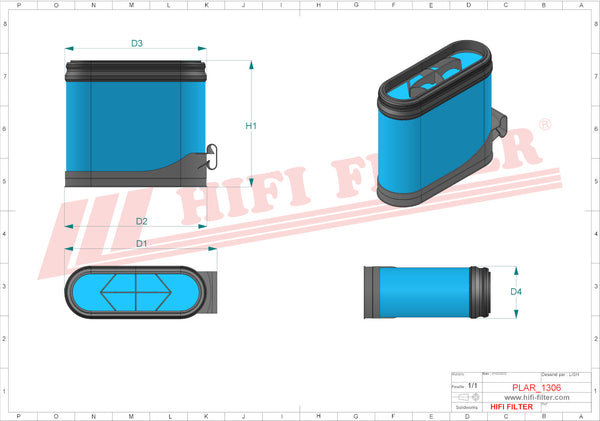600x421 pixels.
Task: Select the D1 dimension label
Action: [x=141, y=244]
